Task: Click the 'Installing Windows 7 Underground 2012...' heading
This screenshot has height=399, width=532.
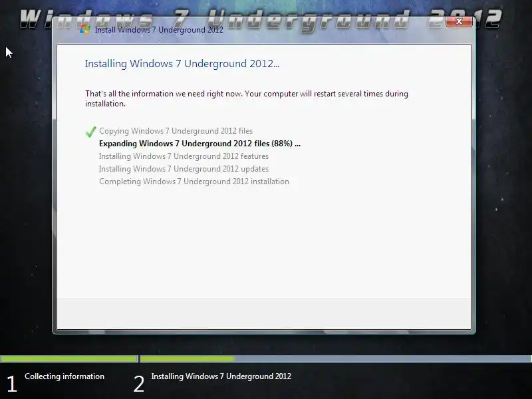Action: [x=182, y=64]
